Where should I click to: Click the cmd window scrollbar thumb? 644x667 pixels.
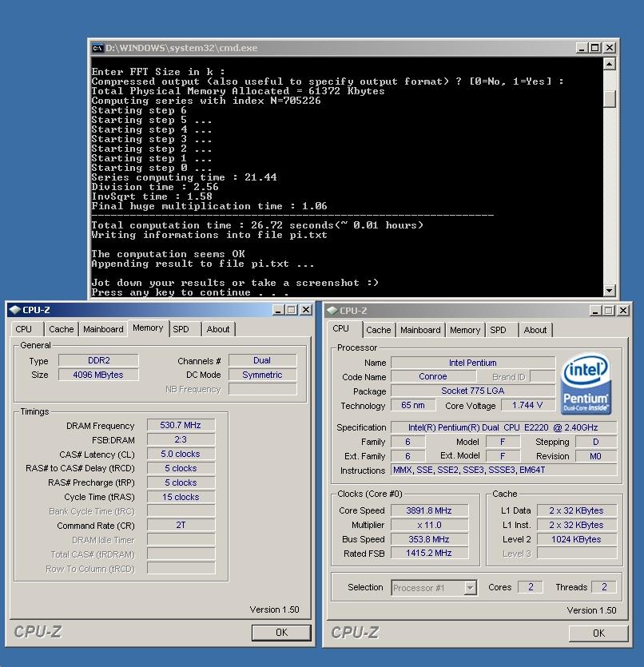pos(610,99)
